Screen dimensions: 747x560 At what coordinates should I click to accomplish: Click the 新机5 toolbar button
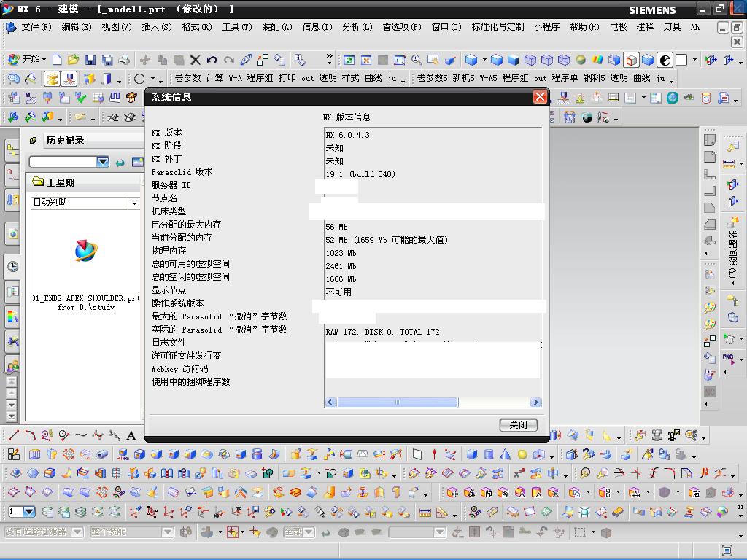point(462,78)
